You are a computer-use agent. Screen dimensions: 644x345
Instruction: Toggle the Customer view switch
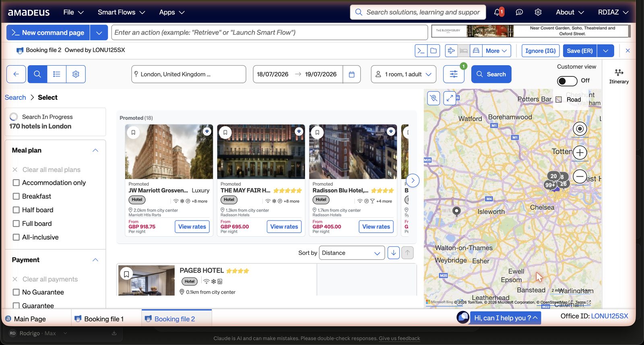click(x=567, y=81)
